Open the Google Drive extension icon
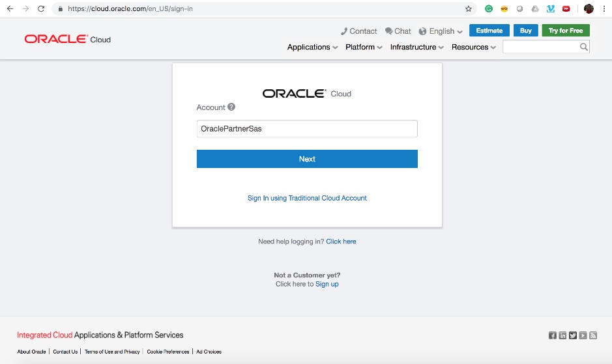The height and width of the screenshot is (364, 612). pos(535,8)
